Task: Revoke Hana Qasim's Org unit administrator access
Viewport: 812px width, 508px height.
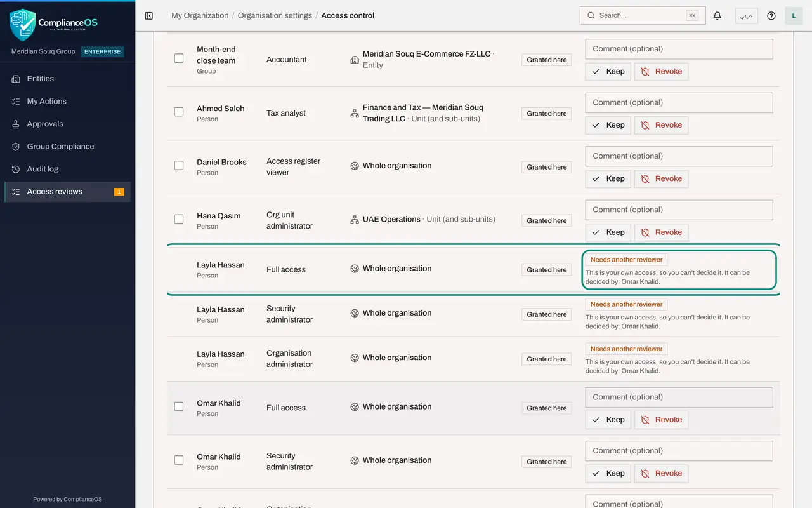Action: point(661,232)
